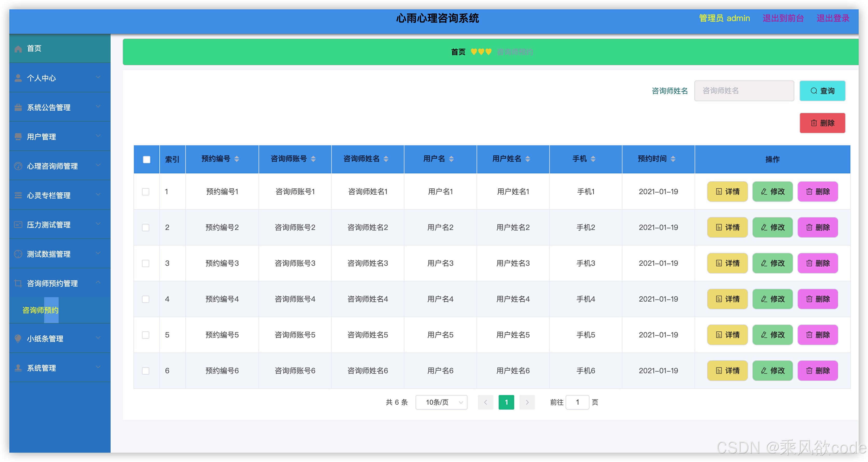Click the 咨询师姓名 search input field
Image resolution: width=868 pixels, height=462 pixels.
click(x=744, y=91)
